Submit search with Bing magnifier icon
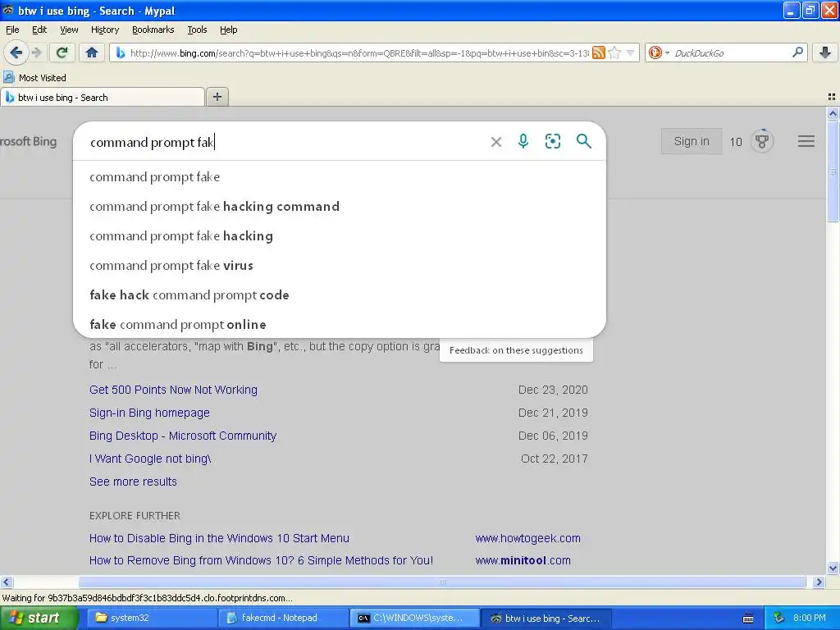Screen dimensions: 840x630 pos(584,141)
